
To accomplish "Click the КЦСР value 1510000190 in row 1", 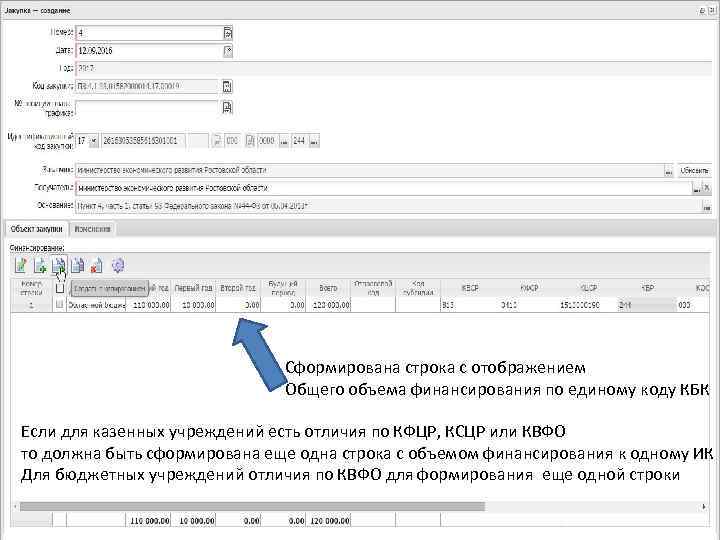I will pyautogui.click(x=588, y=305).
